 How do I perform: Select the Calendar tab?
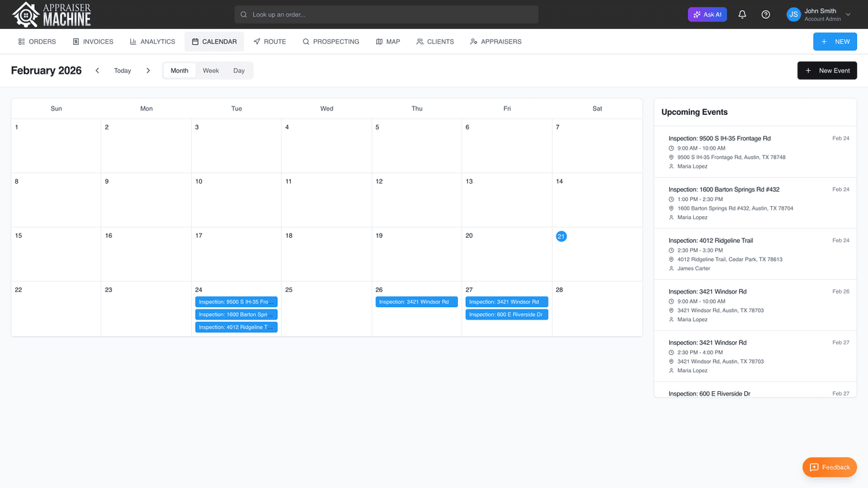click(213, 41)
